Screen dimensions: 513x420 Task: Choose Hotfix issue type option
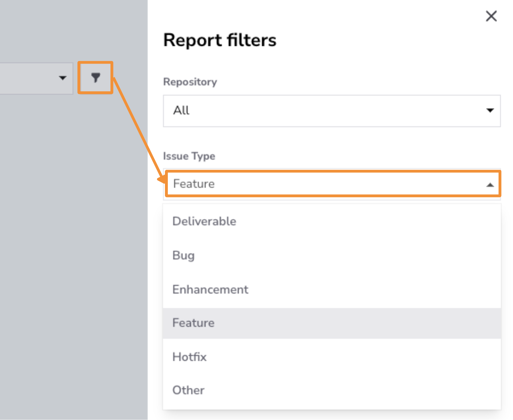[x=332, y=357]
